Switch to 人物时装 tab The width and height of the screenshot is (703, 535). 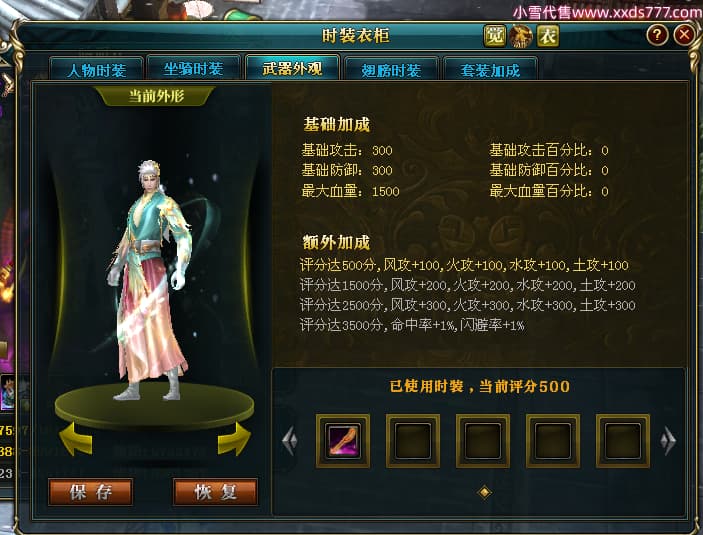pyautogui.click(x=97, y=70)
